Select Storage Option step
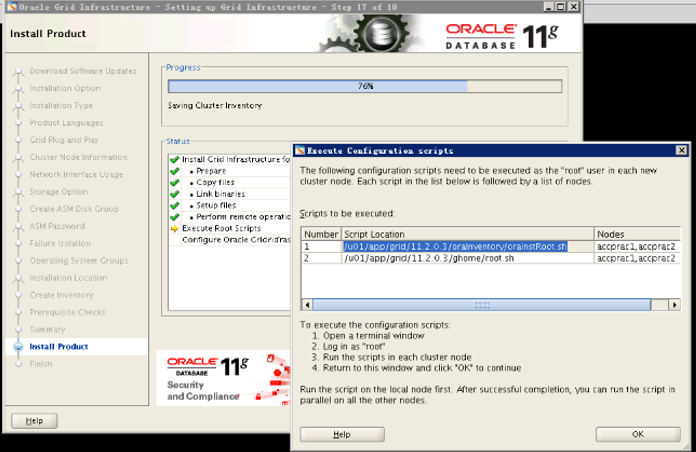Screen dimensions: 696x452 [x=59, y=192]
